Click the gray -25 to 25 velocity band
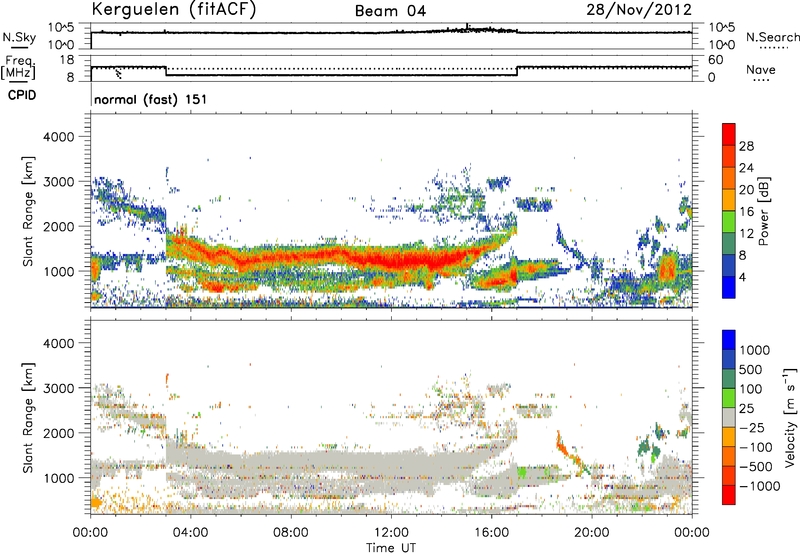 (729, 417)
